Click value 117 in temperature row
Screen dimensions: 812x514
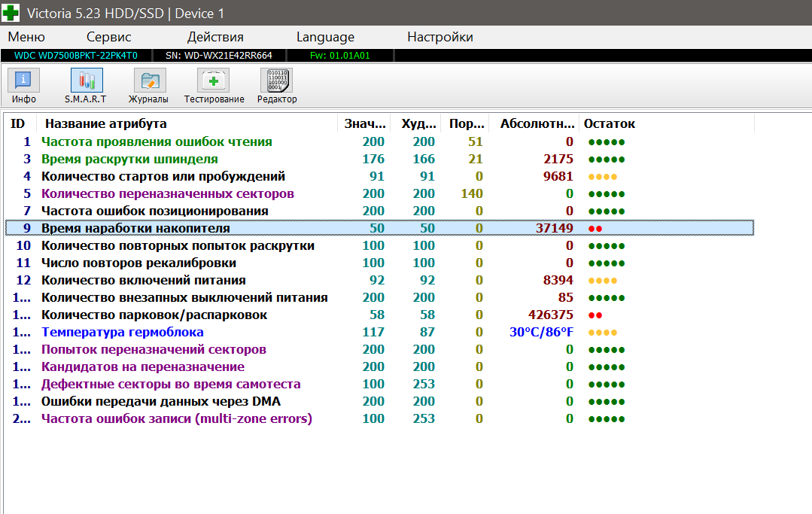(x=373, y=333)
